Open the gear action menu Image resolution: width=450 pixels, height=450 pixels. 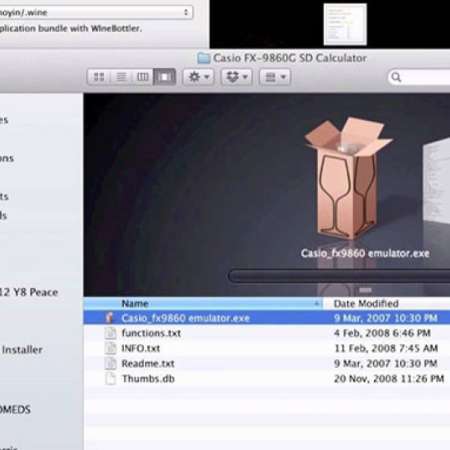[199, 77]
